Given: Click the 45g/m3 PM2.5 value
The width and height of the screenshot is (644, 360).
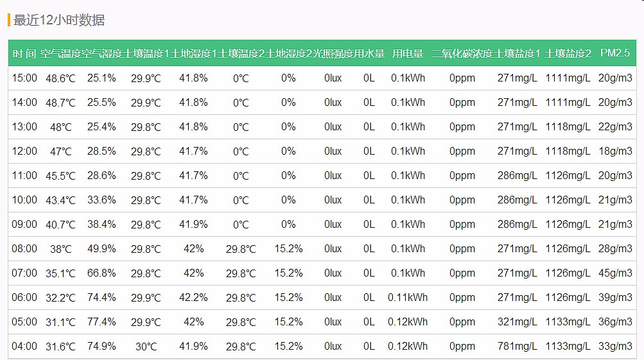Looking at the screenshot, I should (615, 273).
